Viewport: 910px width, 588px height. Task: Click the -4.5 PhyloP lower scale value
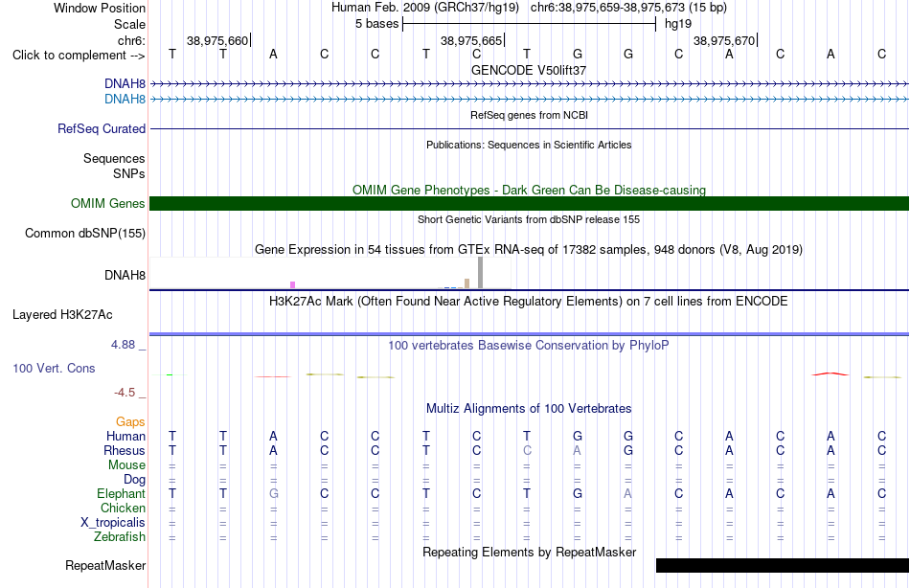point(125,393)
